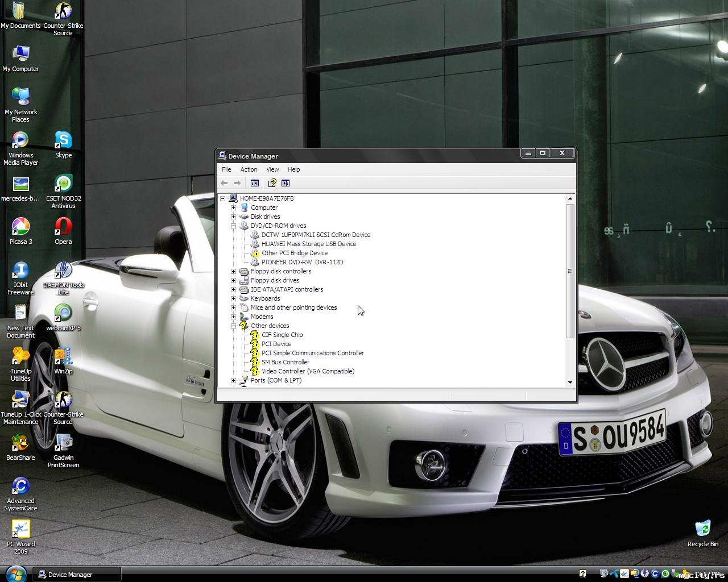Select the CIF Single Chip device
The width and height of the screenshot is (728, 582).
pos(282,335)
